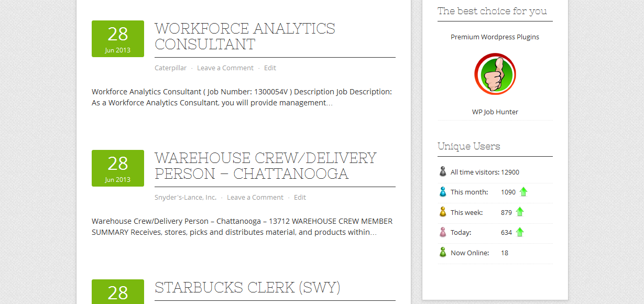Click the yellow This week person icon

[443, 212]
